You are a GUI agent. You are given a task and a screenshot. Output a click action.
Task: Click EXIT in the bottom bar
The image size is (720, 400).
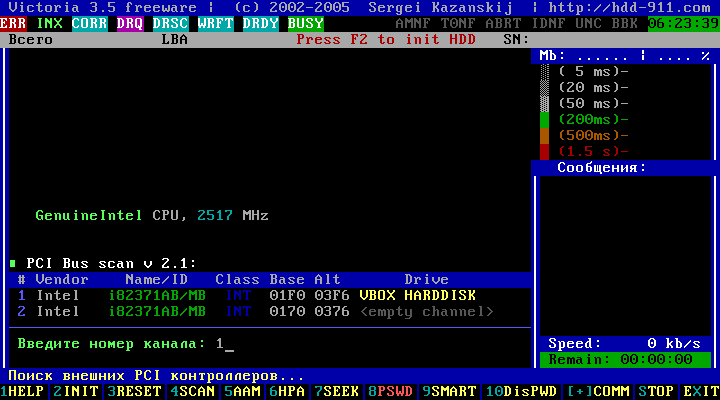(701, 392)
